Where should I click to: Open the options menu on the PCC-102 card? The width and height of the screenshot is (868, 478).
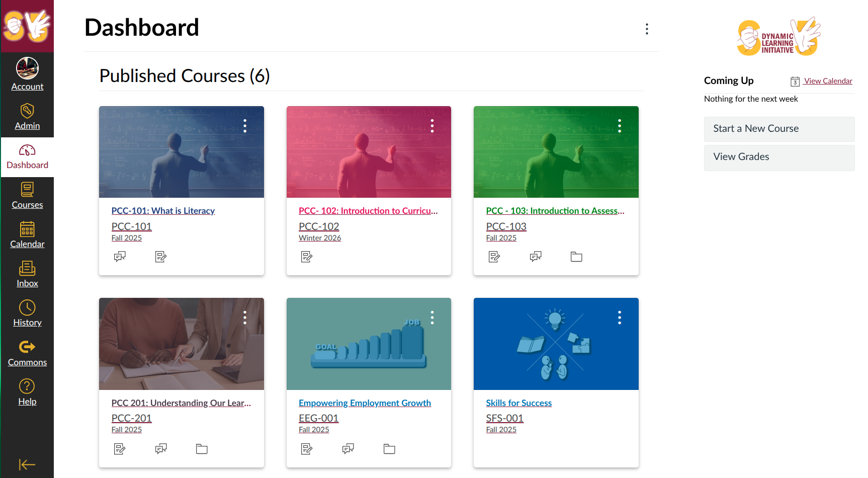click(432, 126)
